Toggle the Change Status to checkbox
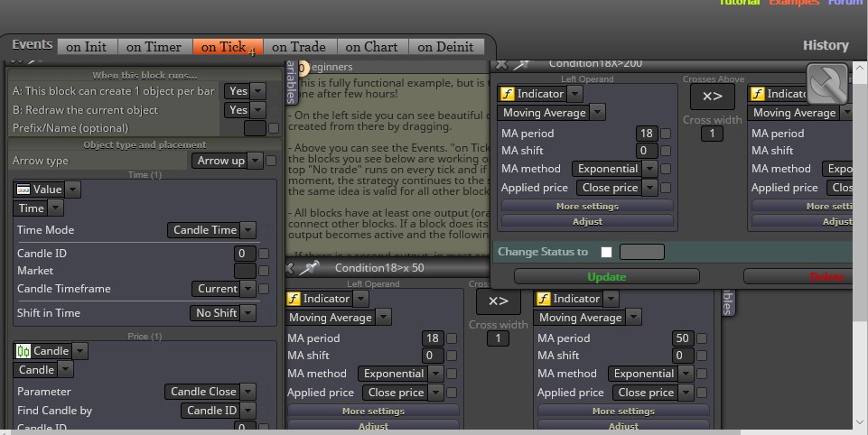Image resolution: width=868 pixels, height=435 pixels. pos(607,253)
